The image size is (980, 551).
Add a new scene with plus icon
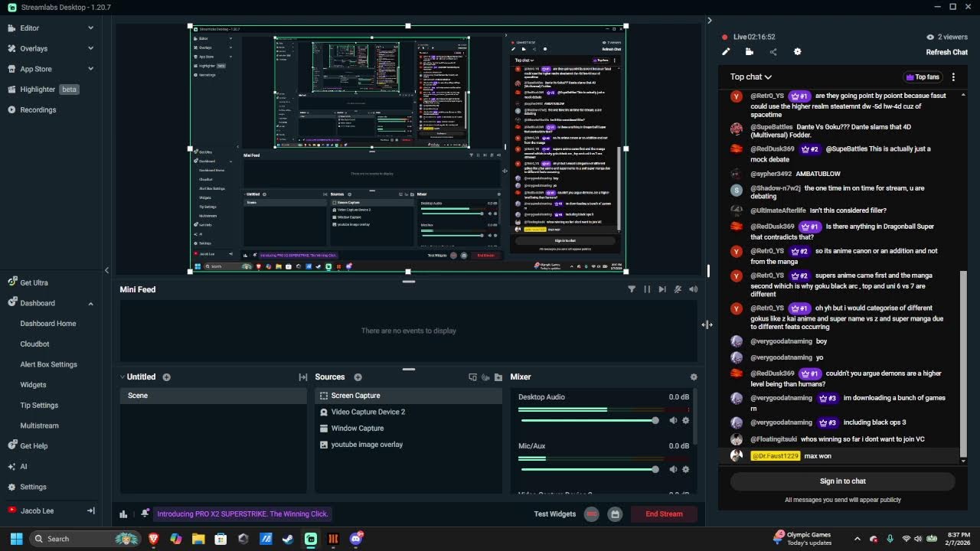click(x=166, y=377)
